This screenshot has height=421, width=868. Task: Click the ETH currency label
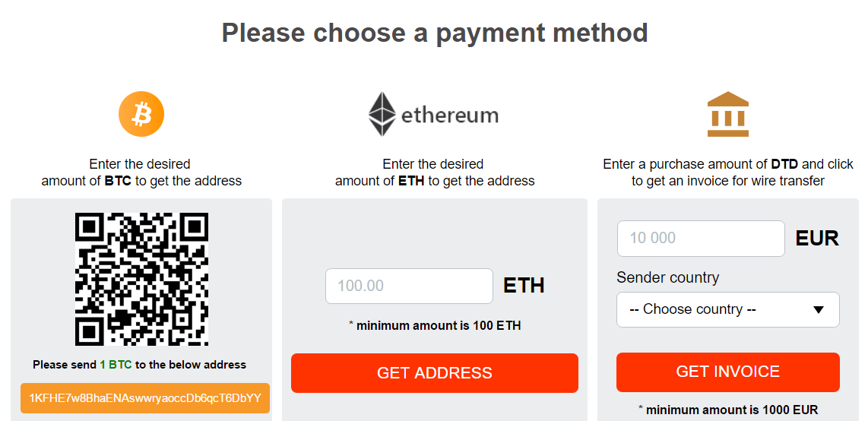point(524,286)
